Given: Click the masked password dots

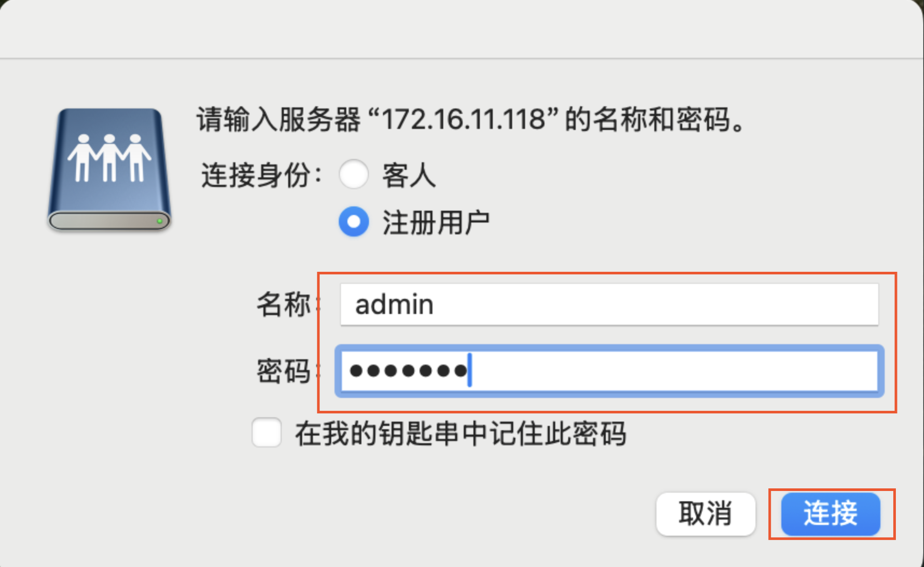Looking at the screenshot, I should point(408,371).
